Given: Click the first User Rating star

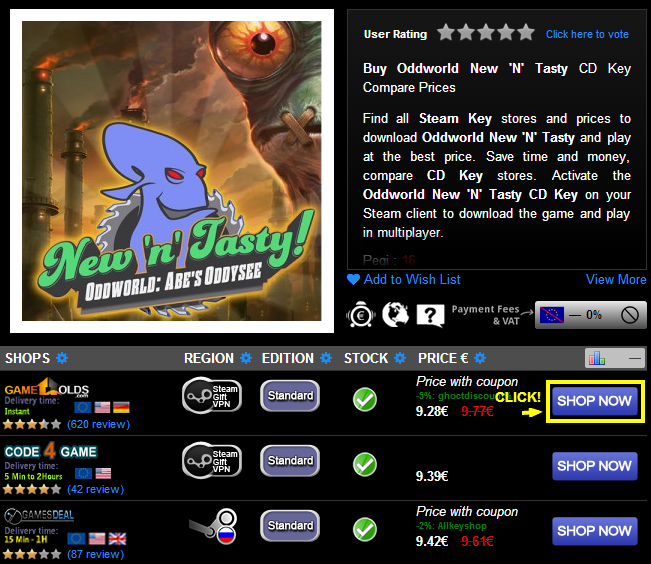Looking at the screenshot, I should (x=446, y=32).
